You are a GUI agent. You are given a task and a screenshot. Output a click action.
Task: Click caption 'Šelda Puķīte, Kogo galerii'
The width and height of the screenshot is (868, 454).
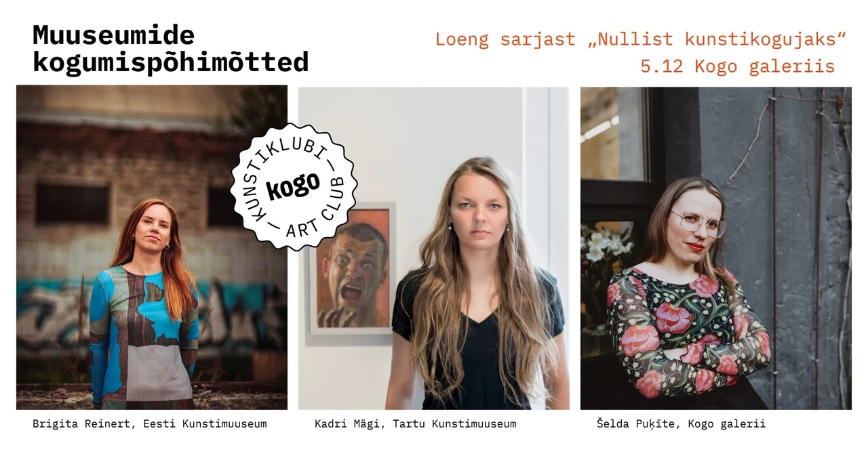[x=681, y=424]
